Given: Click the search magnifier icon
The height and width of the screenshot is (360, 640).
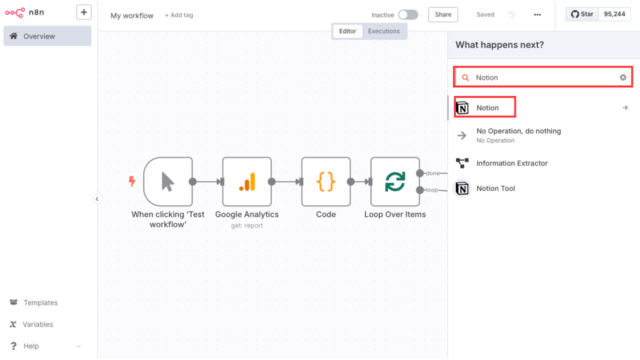Looking at the screenshot, I should click(465, 78).
